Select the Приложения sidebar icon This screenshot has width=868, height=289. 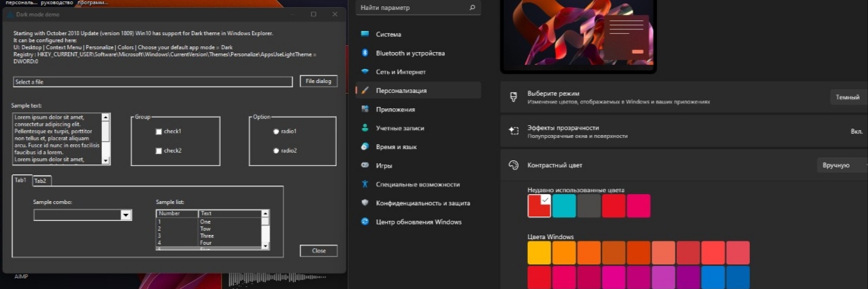(365, 109)
